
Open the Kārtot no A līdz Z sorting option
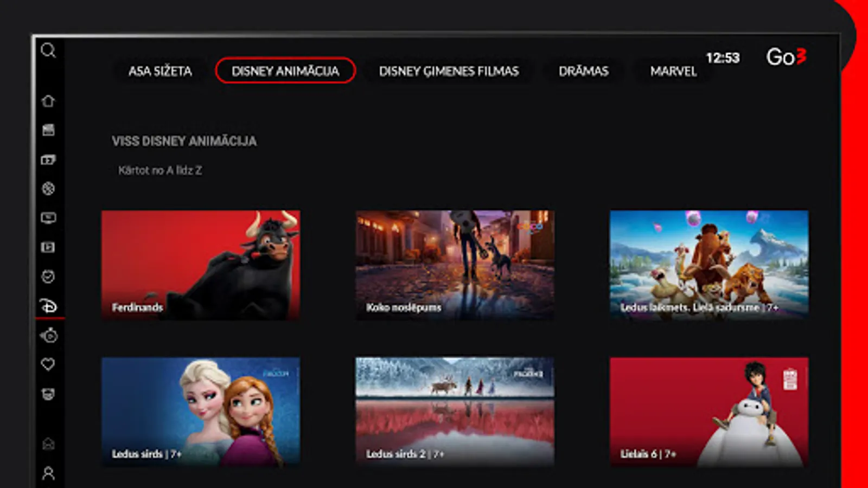(x=160, y=170)
